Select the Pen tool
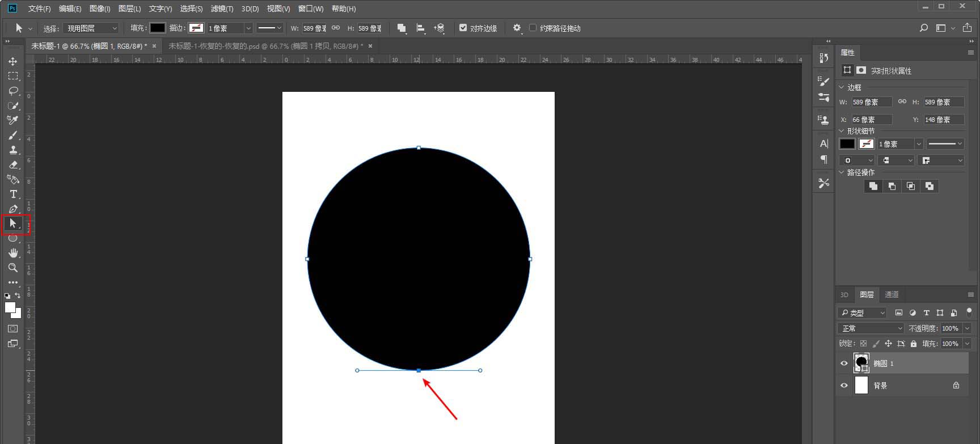This screenshot has width=980, height=444. click(x=12, y=209)
